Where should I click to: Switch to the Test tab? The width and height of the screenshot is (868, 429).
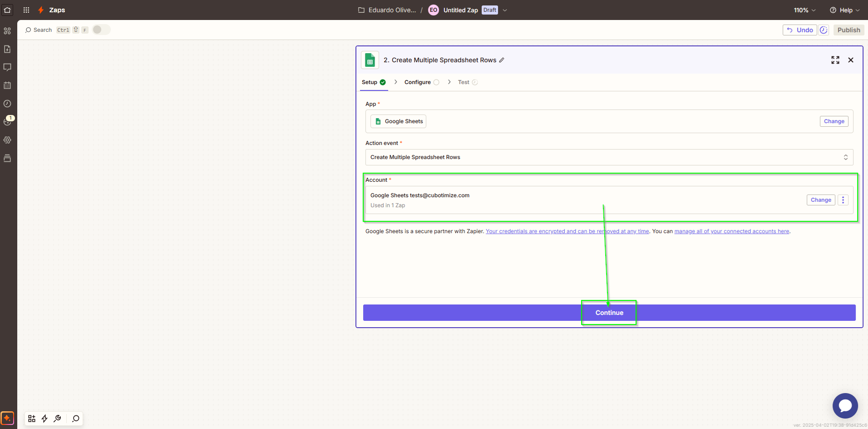[468, 82]
